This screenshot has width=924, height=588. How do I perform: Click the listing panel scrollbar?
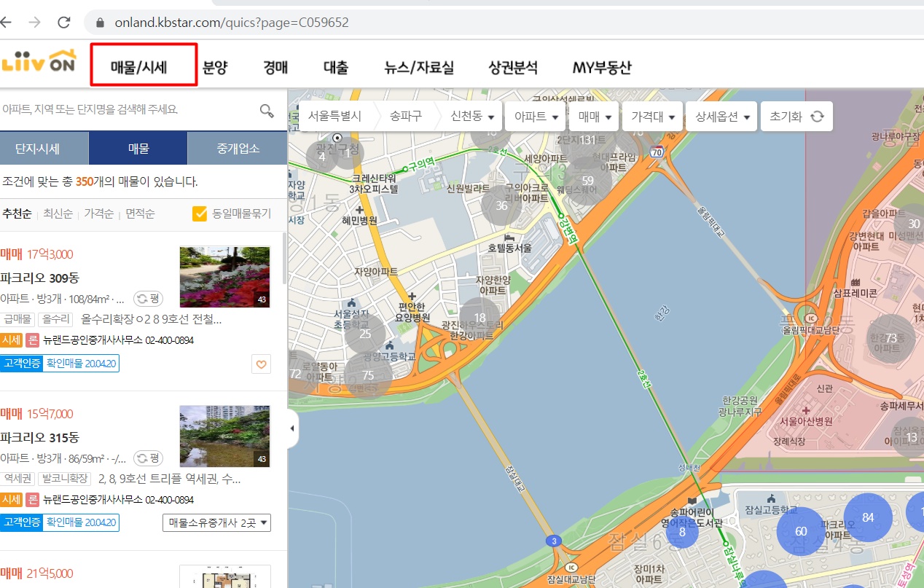coord(284,259)
